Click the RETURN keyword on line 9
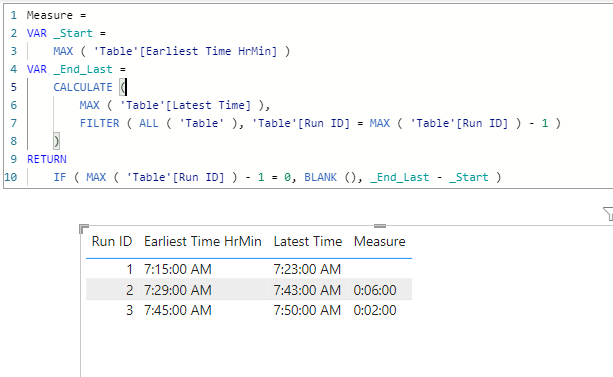 coord(47,159)
